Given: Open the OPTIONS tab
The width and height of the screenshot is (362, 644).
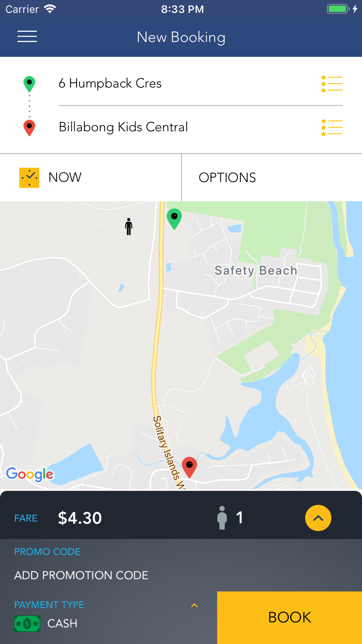Looking at the screenshot, I should tap(272, 177).
